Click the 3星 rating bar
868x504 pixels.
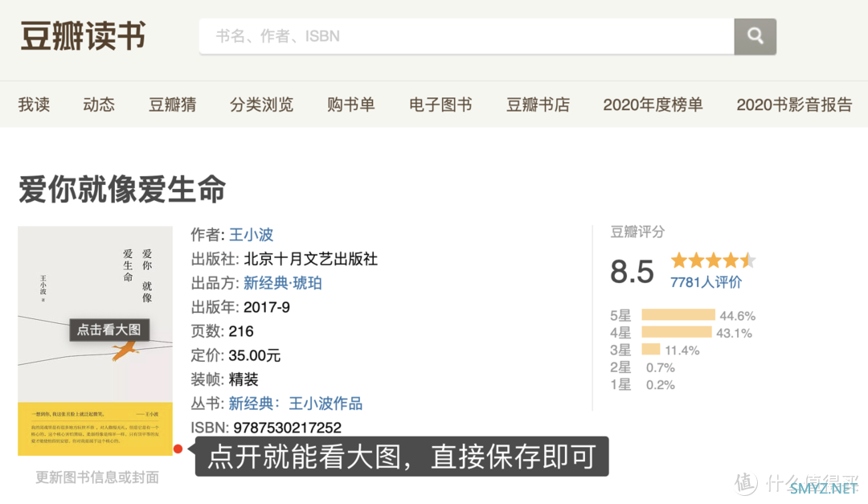(651, 350)
